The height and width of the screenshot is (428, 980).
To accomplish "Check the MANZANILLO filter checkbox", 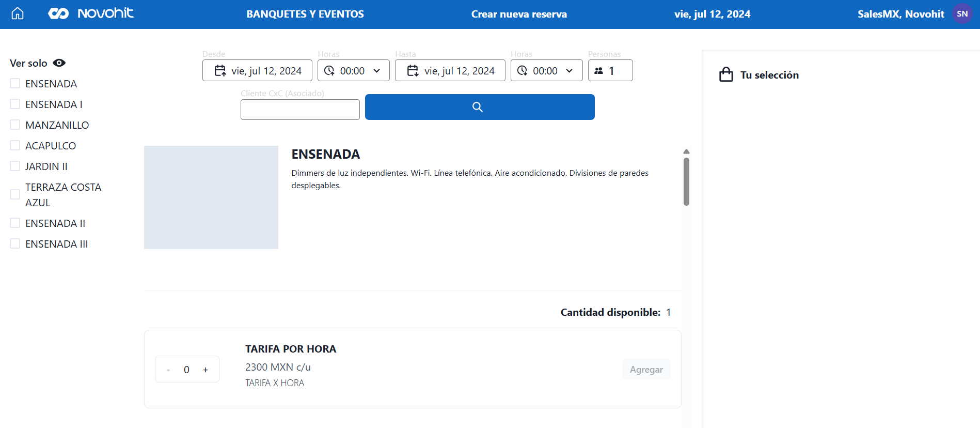I will click(15, 125).
